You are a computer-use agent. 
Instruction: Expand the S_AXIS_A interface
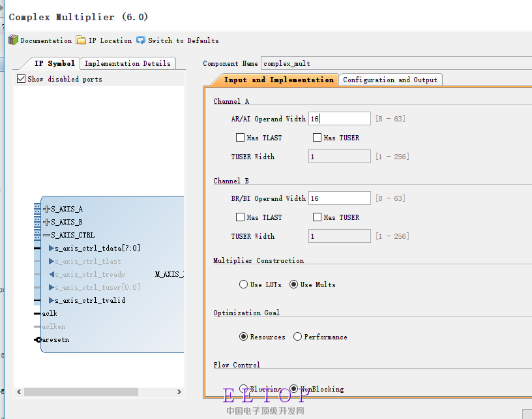(46, 209)
